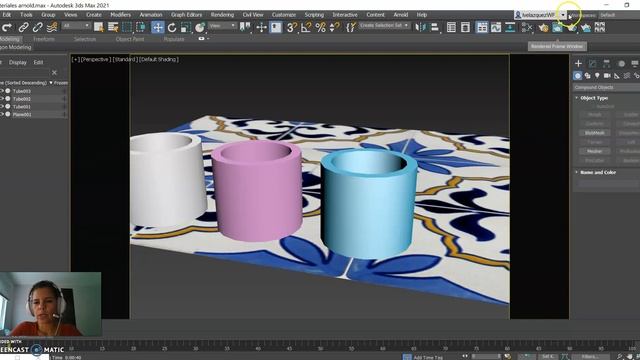
Task: Activate the Select and Move tool
Action: point(158,27)
